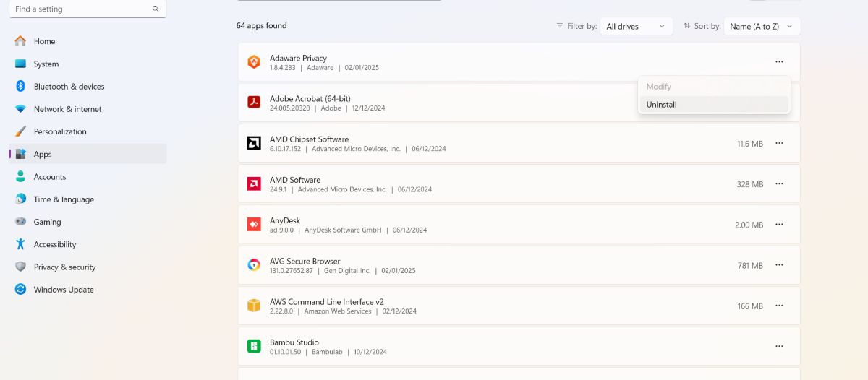Open more options for AVG Secure Browser
Screen dimensions: 868x380
pos(779,265)
